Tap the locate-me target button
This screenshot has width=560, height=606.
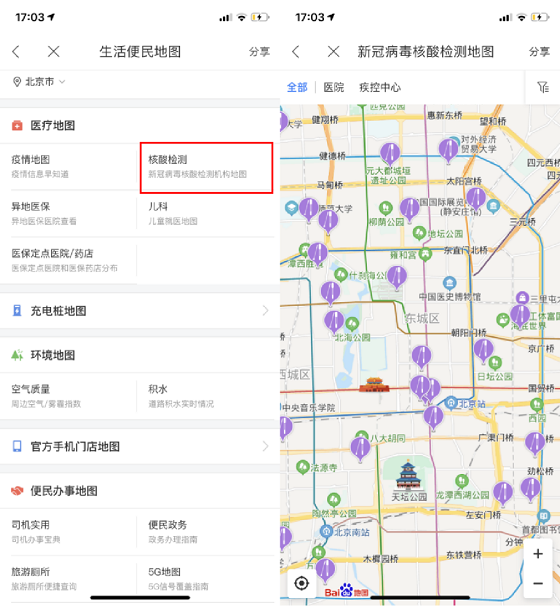[x=301, y=583]
